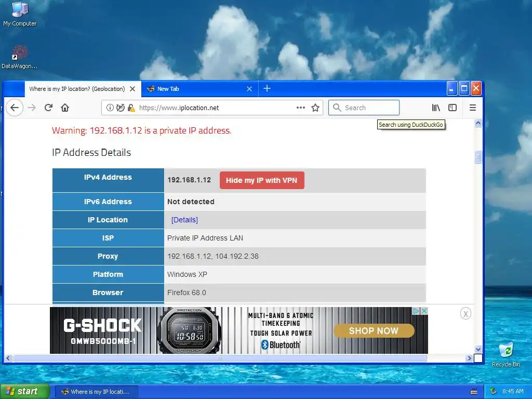Click the 8:45 AM taskbar clock
The height and width of the screenshot is (399, 532).
[513, 392]
